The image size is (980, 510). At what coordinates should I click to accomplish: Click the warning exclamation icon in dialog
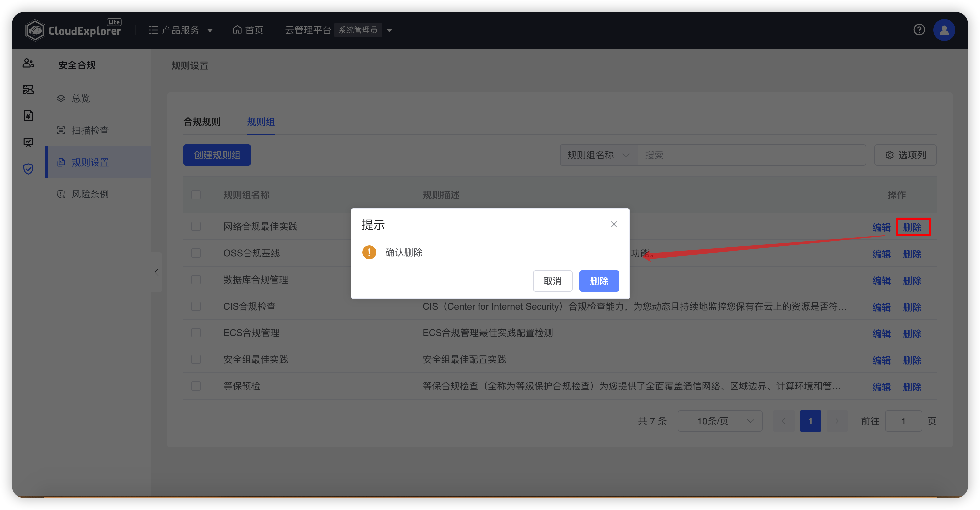(x=369, y=252)
